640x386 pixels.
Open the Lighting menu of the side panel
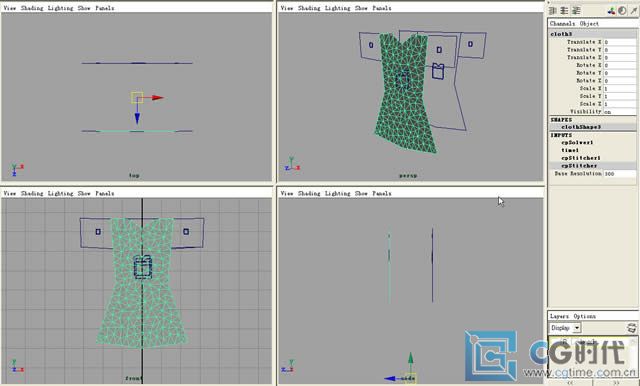pyautogui.click(x=338, y=193)
